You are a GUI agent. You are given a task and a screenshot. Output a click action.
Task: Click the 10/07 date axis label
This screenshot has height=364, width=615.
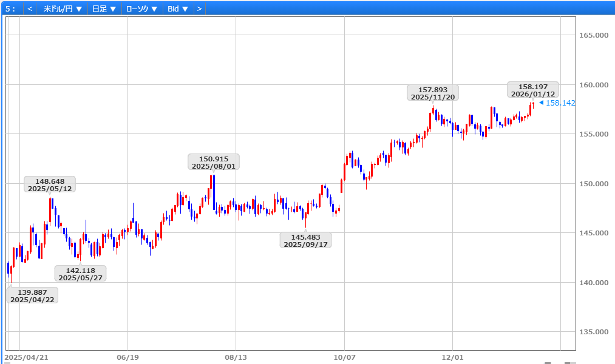[x=344, y=357]
